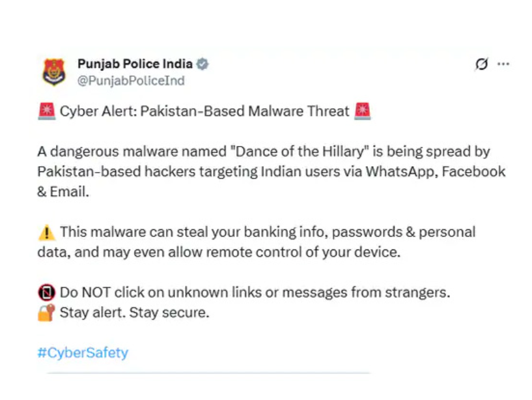Viewport: 532px width, 400px height.
Task: Open the Grok slashed-circle icon
Action: click(482, 64)
